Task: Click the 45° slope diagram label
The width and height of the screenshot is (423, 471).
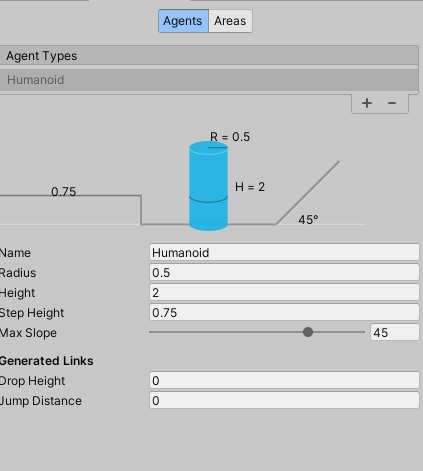Action: [308, 220]
